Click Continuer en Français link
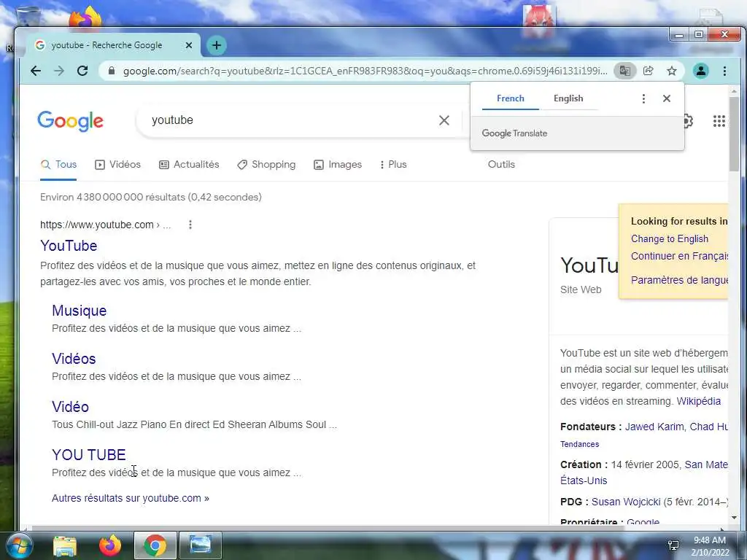 [679, 256]
